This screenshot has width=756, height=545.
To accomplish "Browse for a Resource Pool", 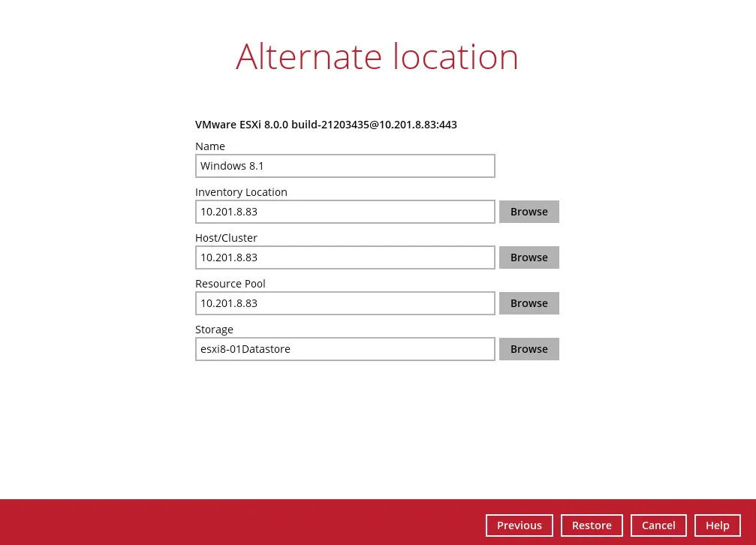I will (x=529, y=303).
